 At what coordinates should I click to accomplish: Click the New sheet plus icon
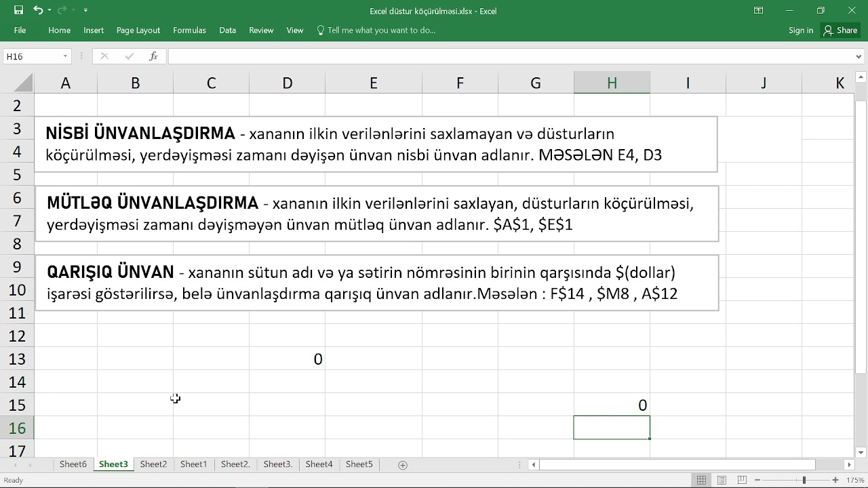point(403,465)
